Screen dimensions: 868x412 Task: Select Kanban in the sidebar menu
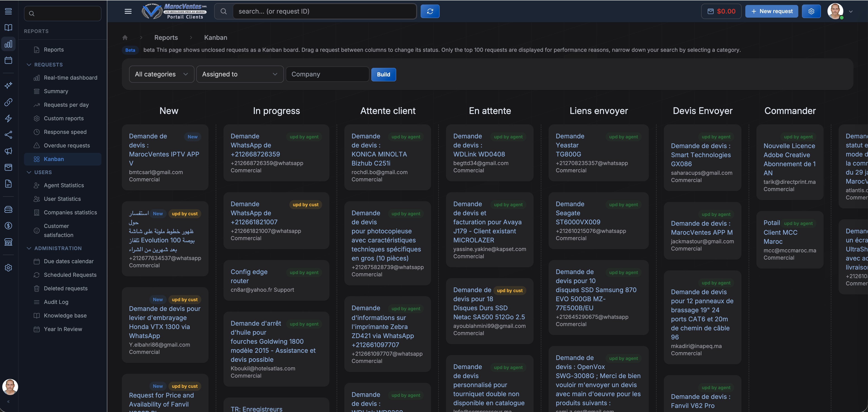click(x=54, y=159)
